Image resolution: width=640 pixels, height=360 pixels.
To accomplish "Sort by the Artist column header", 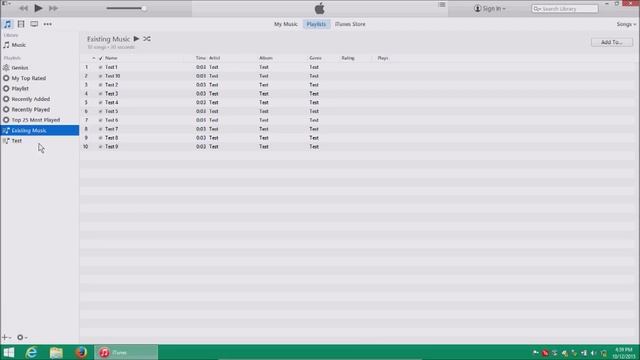I will (x=214, y=58).
